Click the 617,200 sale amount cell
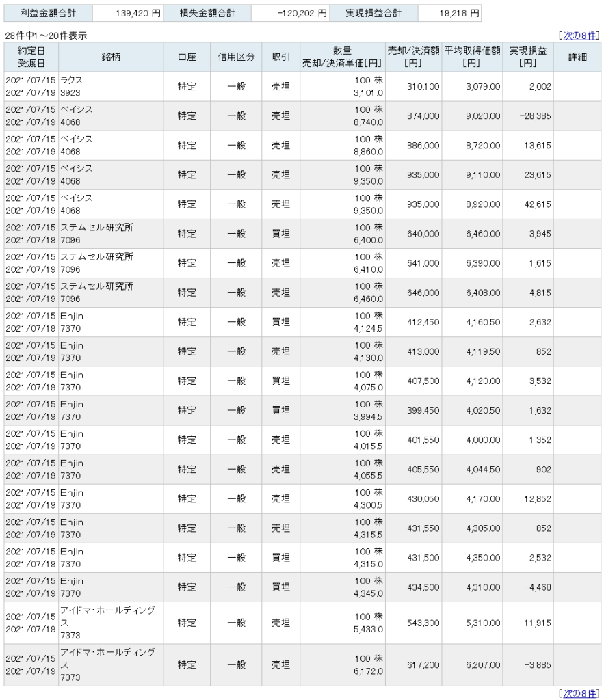Viewport: 604px width, 700px height. (x=413, y=665)
